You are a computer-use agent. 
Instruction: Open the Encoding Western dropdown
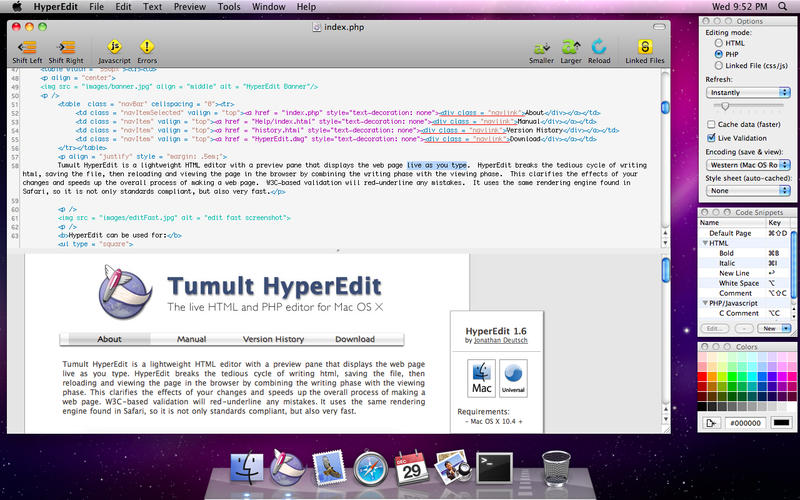pos(748,165)
